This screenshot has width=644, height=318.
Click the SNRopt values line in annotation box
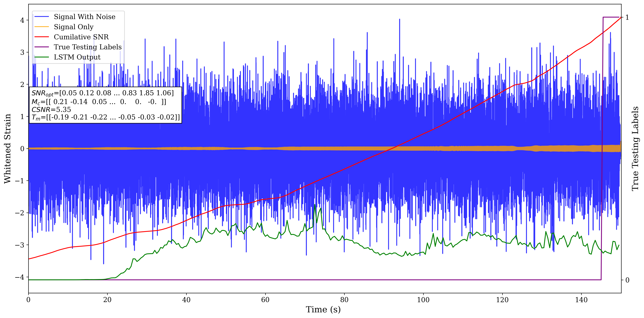(102, 93)
